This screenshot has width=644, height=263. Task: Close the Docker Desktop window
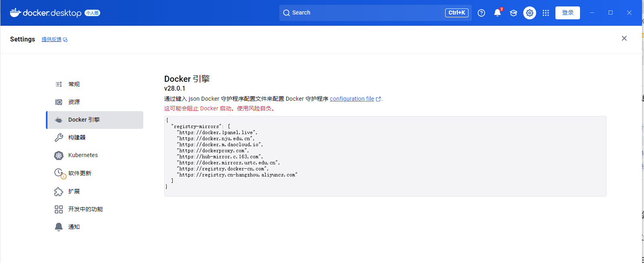629,13
